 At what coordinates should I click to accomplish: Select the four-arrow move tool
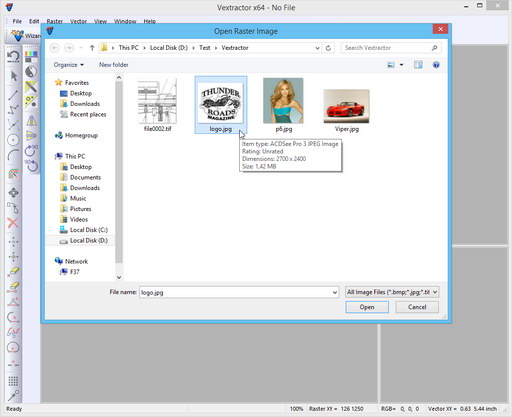13,193
